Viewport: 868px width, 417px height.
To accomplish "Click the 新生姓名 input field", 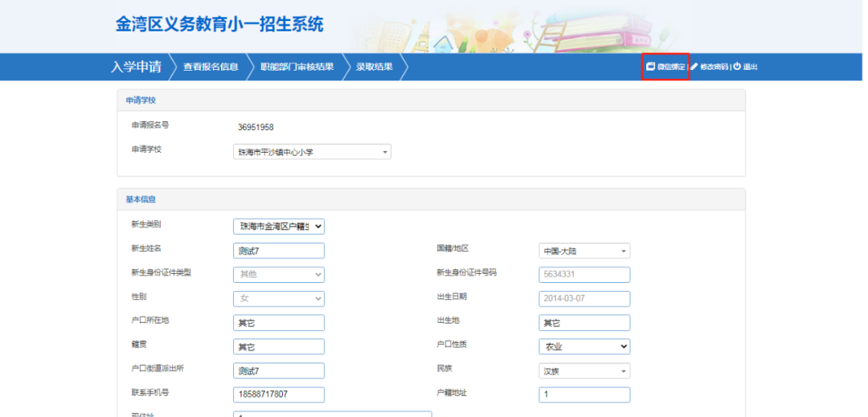I will (x=278, y=251).
